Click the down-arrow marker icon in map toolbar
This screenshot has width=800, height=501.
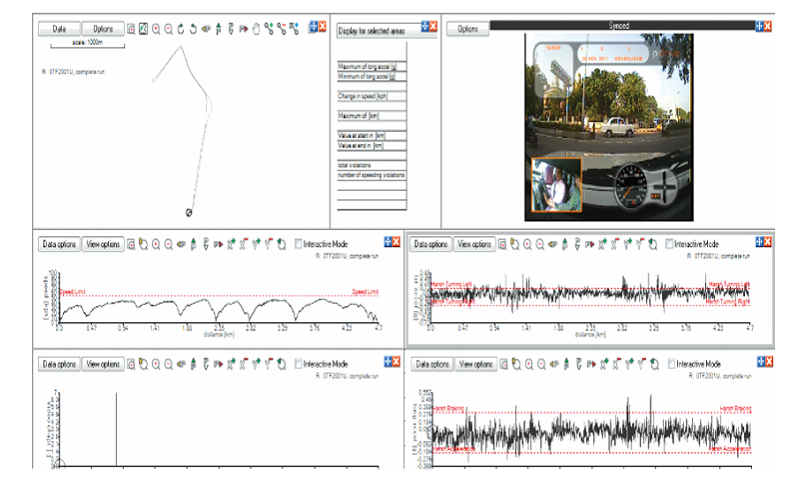click(231, 29)
